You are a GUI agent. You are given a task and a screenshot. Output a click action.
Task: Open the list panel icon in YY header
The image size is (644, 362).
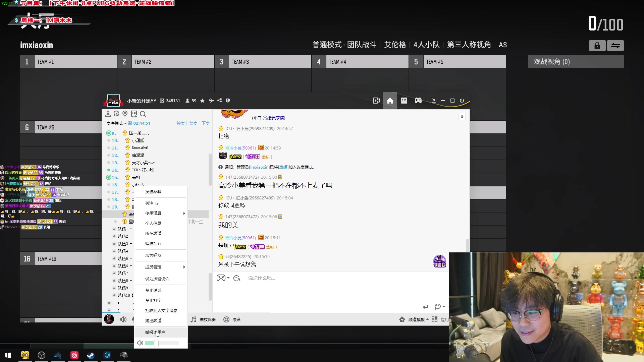pos(404,101)
